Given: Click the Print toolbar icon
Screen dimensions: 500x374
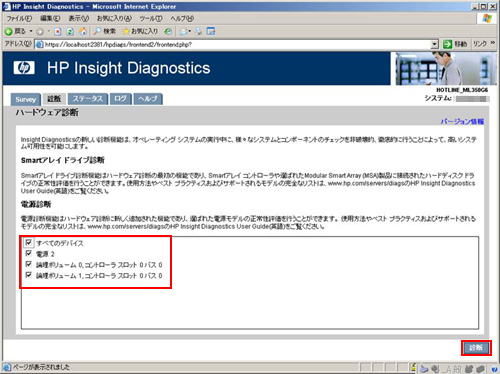Looking at the screenshot, I should [x=199, y=31].
